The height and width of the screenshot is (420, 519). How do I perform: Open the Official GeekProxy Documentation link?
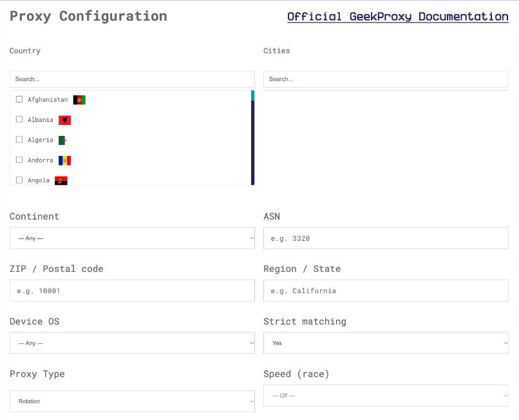coord(397,16)
